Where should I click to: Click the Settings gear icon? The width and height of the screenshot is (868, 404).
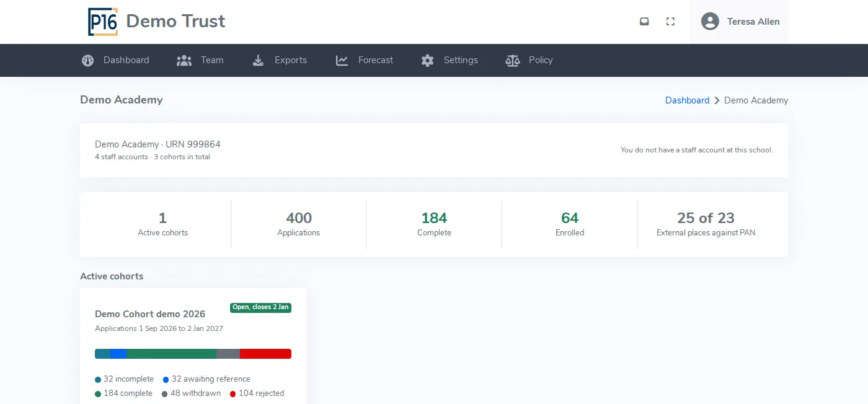click(427, 60)
